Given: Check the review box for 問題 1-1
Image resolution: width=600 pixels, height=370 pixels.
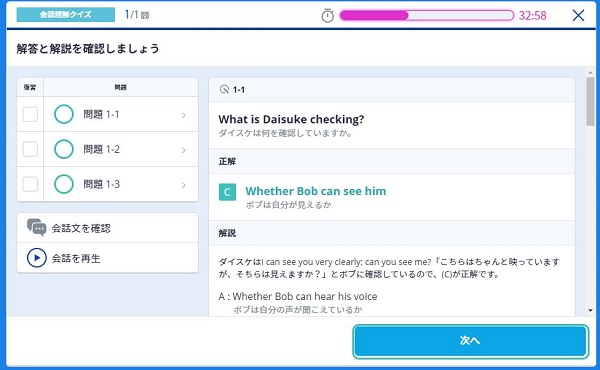Looking at the screenshot, I should pos(30,114).
